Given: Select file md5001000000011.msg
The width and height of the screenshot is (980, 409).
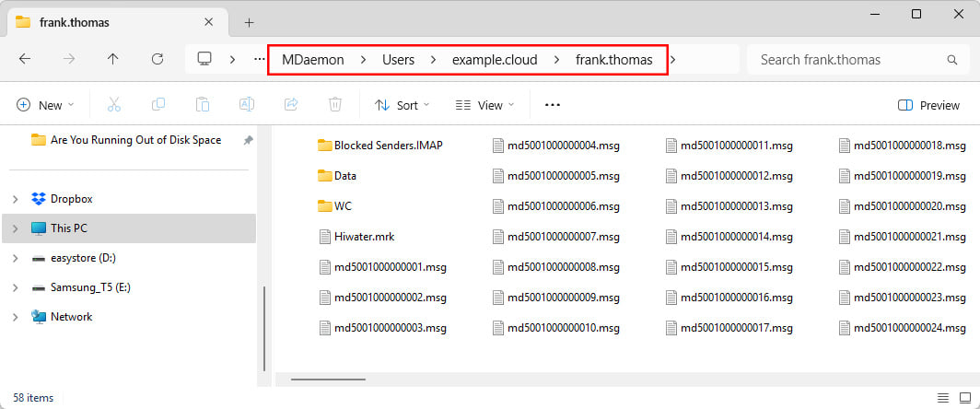Looking at the screenshot, I should pyautogui.click(x=729, y=146).
